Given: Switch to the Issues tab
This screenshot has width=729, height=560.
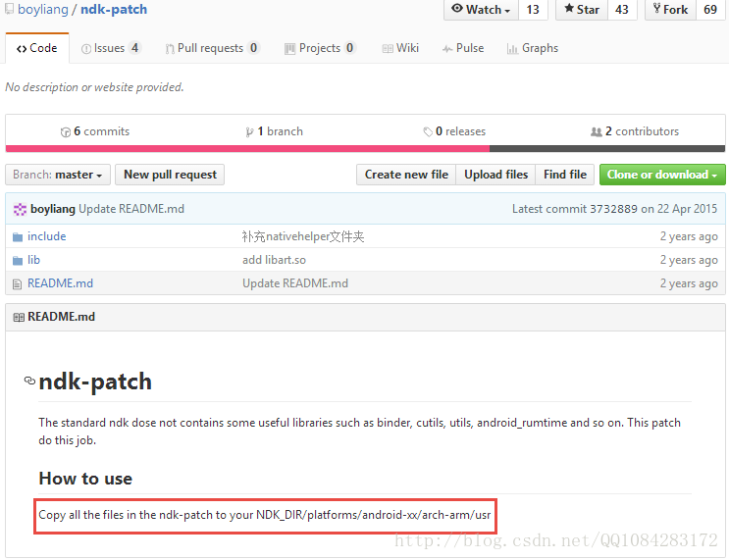Looking at the screenshot, I should [110, 48].
